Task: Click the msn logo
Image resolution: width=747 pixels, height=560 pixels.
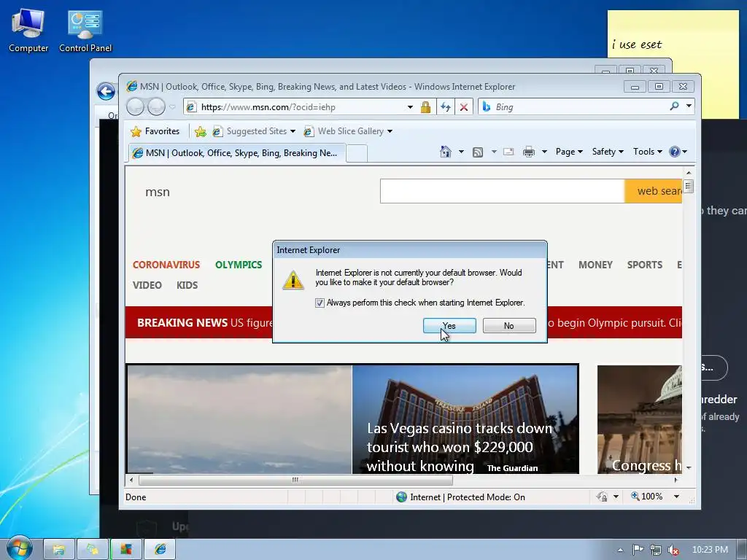Action: coord(158,192)
